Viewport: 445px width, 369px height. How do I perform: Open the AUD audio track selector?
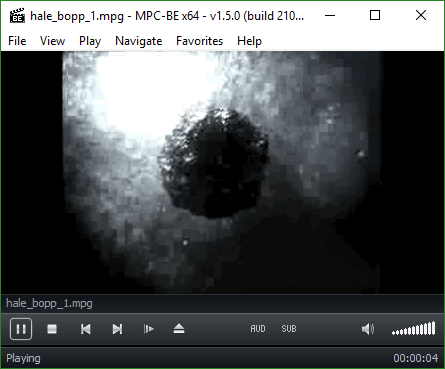point(258,329)
